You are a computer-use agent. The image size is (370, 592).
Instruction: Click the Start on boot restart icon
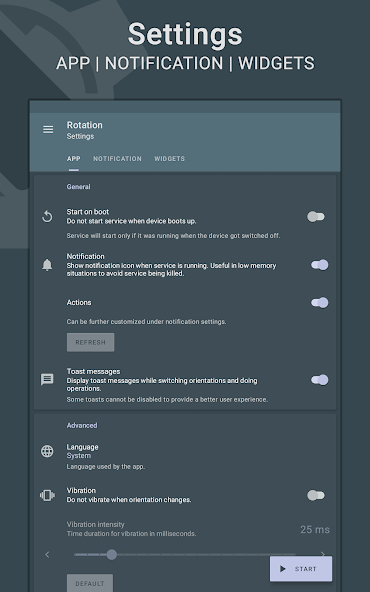[x=47, y=217]
